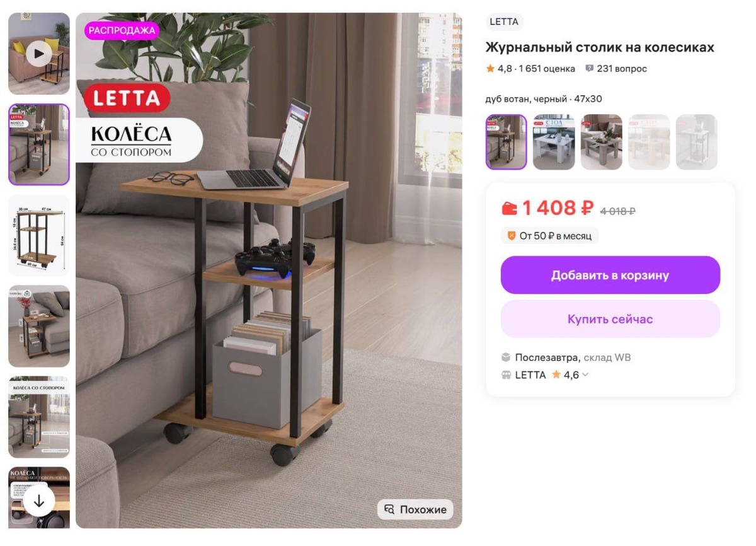This screenshot has height=546, width=756.
Task: Click the orange rating star icon
Action: tap(490, 69)
